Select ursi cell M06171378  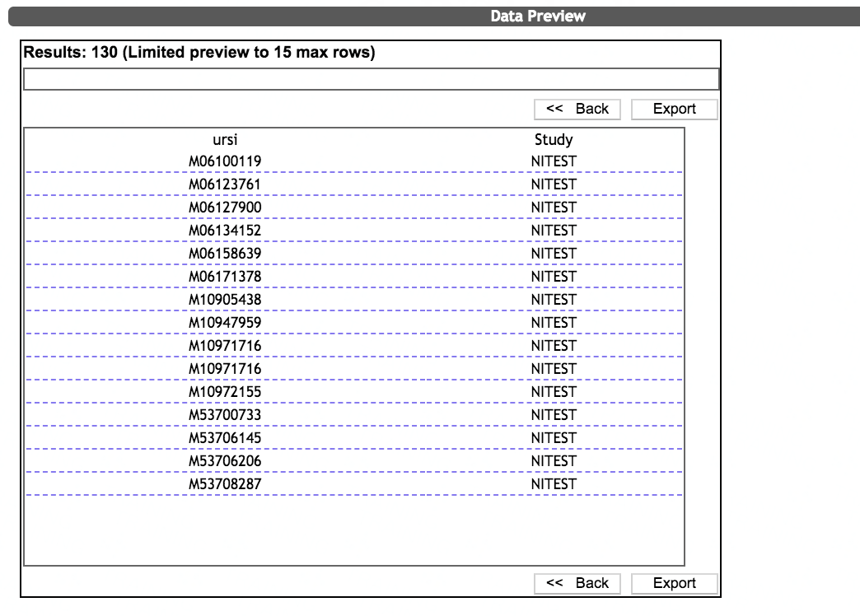pyautogui.click(x=225, y=277)
